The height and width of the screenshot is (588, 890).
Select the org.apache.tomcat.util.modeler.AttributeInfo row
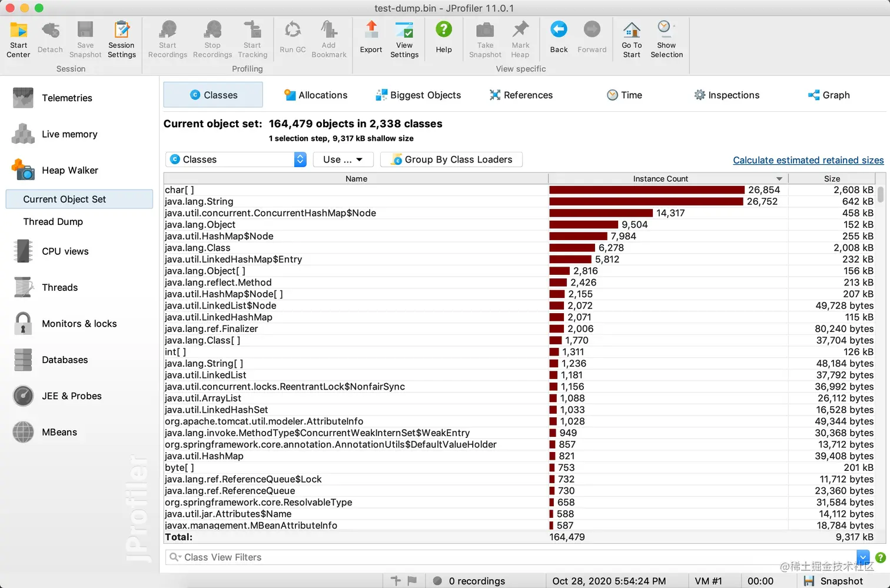(x=520, y=421)
